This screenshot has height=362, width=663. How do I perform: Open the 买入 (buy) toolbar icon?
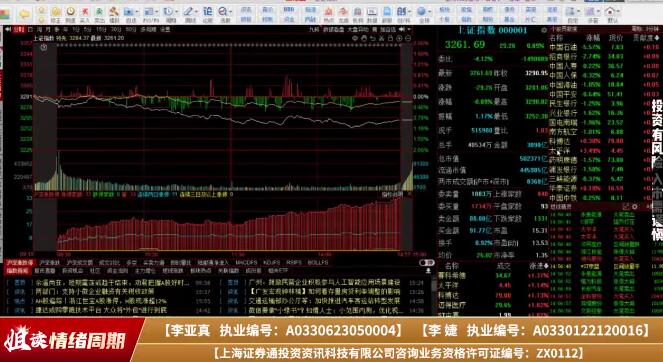85,14
